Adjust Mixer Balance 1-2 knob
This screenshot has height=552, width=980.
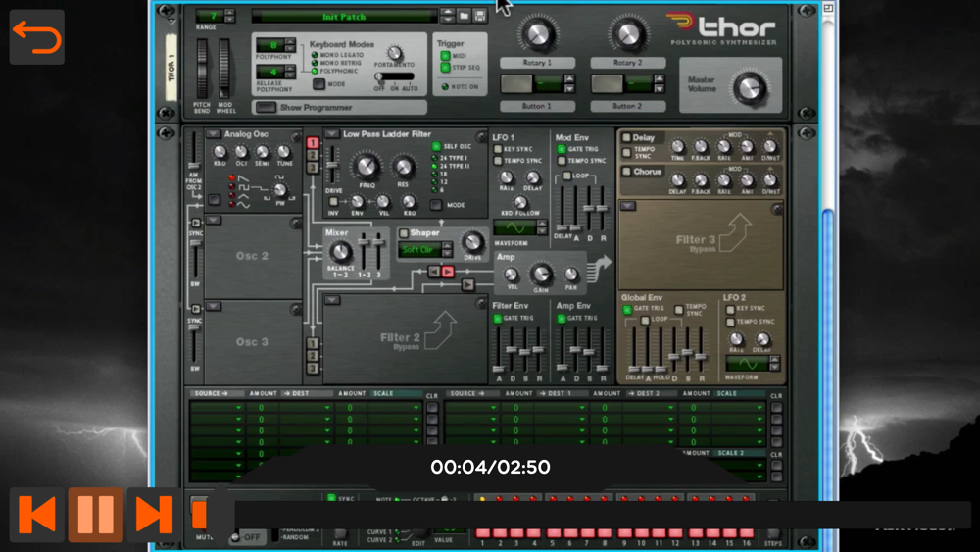click(340, 252)
